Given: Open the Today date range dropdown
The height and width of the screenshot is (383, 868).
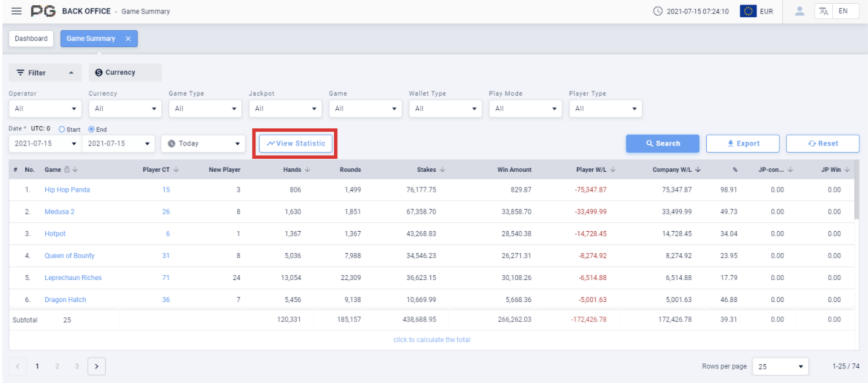Looking at the screenshot, I should tap(203, 143).
